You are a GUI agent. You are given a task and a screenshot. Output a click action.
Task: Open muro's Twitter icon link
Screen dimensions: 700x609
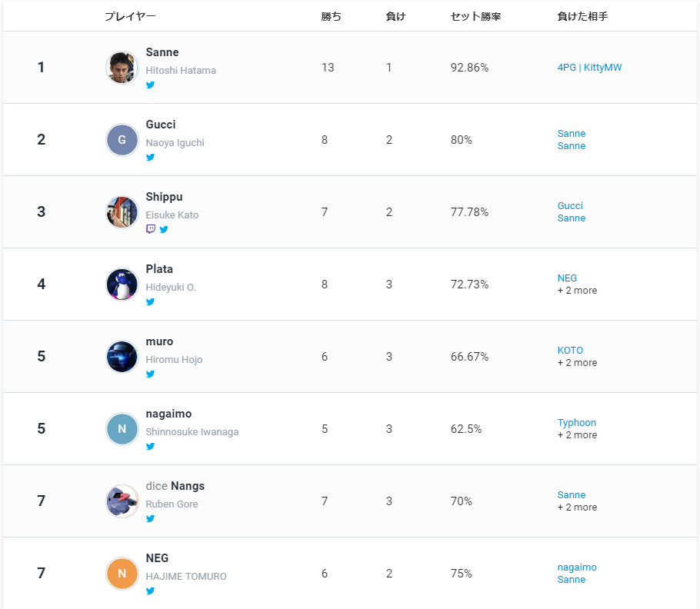coord(150,374)
